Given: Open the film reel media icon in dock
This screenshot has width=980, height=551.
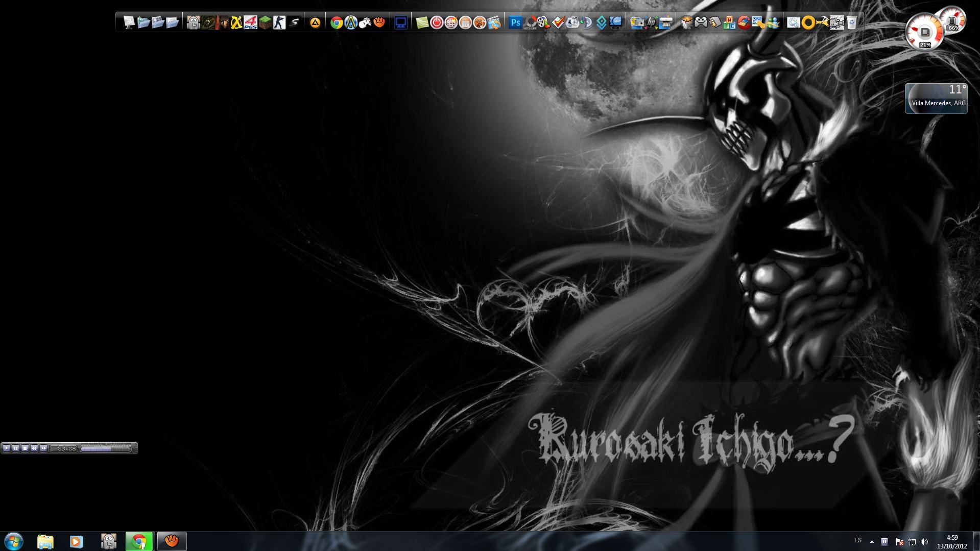Looking at the screenshot, I should point(544,22).
